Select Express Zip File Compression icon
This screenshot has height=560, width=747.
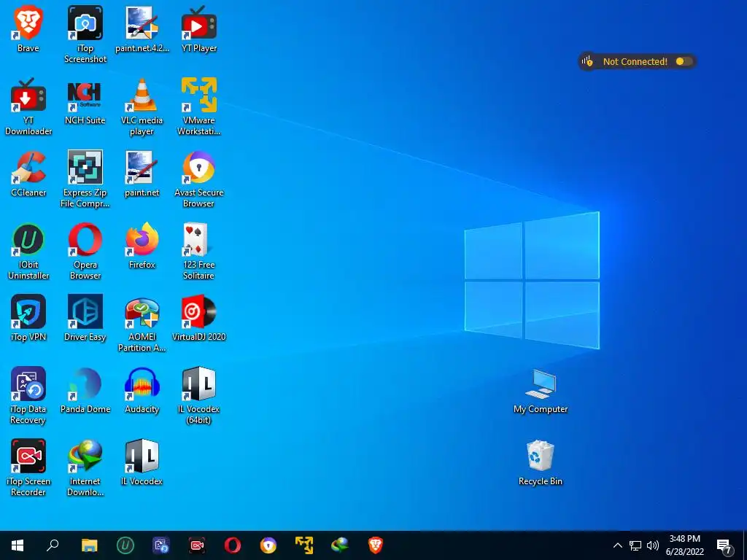pos(85,179)
